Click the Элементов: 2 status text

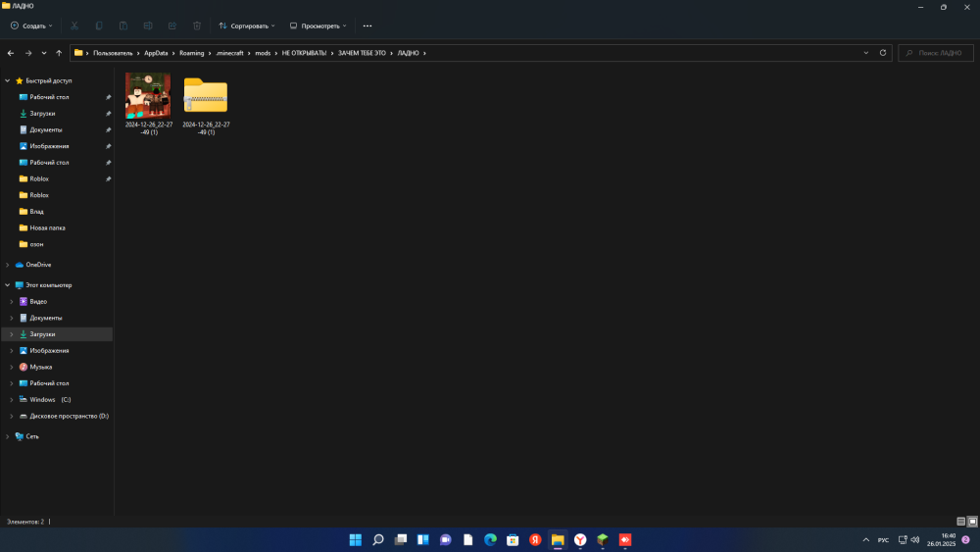tap(25, 522)
